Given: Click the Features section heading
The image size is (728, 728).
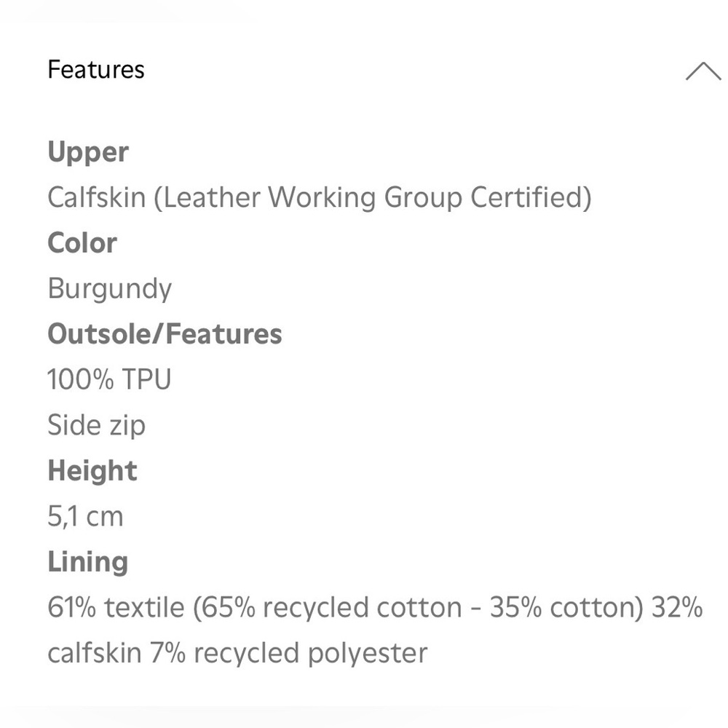Looking at the screenshot, I should [96, 70].
